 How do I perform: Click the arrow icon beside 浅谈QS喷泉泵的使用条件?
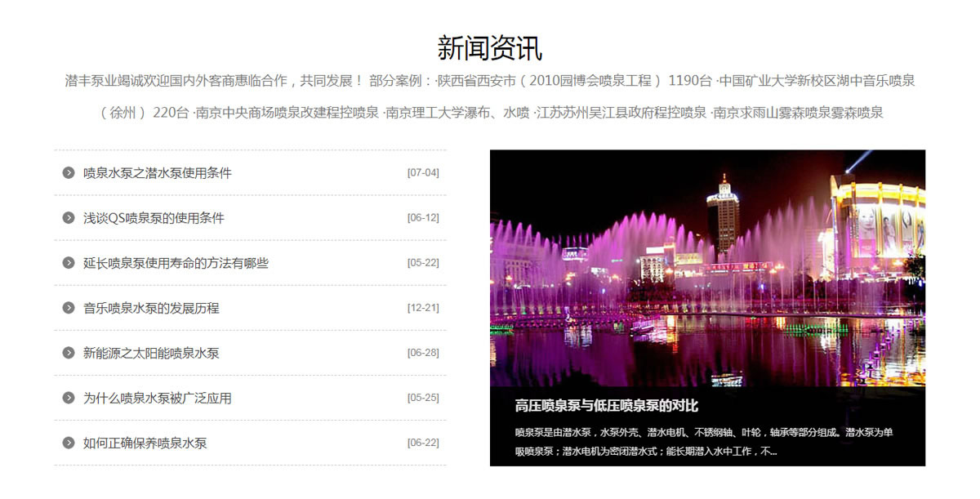(69, 218)
